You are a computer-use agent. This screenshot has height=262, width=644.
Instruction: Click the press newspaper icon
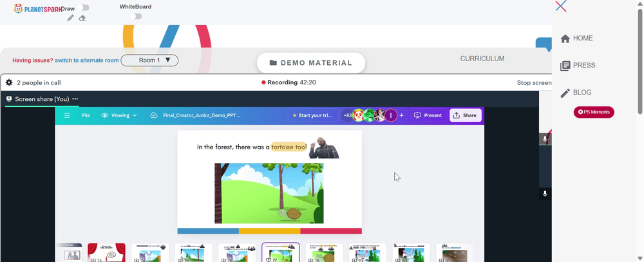(565, 66)
